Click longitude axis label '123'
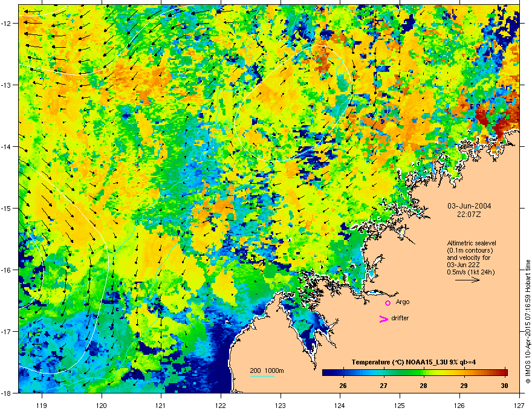 tap(281, 405)
